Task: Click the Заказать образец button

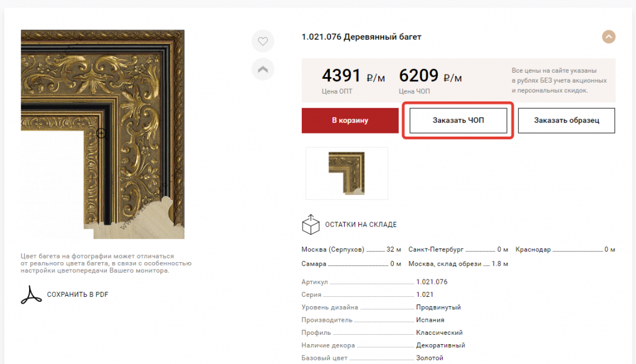Action: tap(566, 121)
